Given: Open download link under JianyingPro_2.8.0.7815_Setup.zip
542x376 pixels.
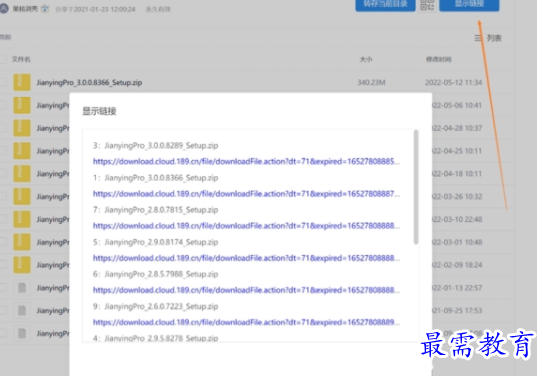Looking at the screenshot, I should 246,226.
